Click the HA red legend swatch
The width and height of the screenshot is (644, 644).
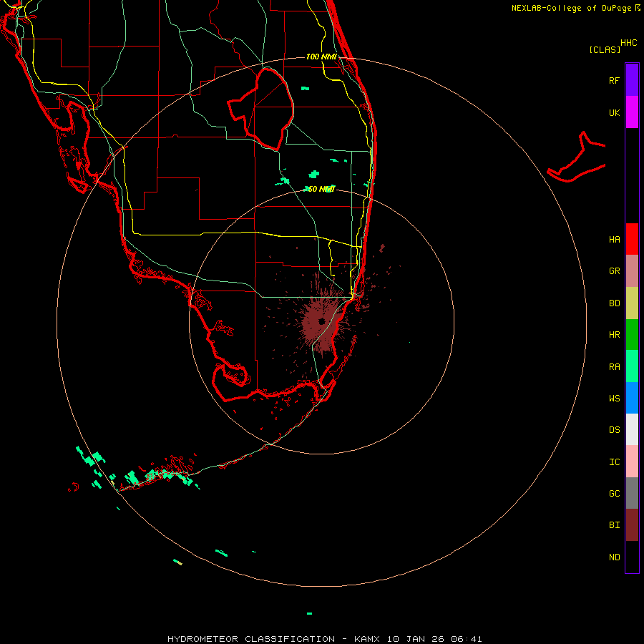(x=632, y=239)
